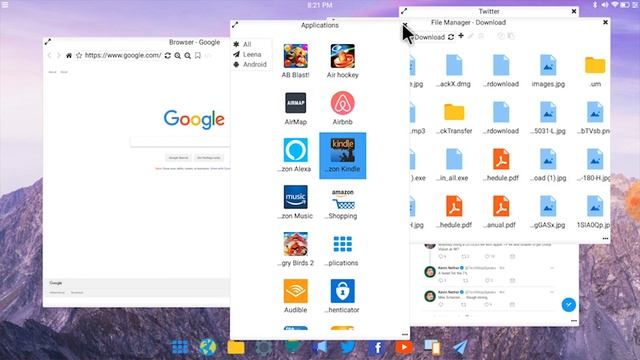Open the ...5031-L.jpg image file
Viewport: 640px width, 360px height.
pyautogui.click(x=548, y=118)
